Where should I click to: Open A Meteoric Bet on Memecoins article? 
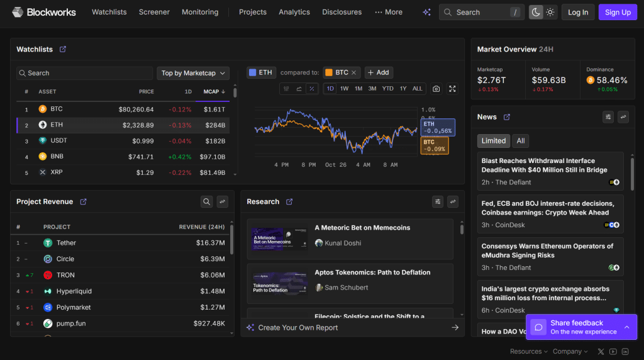point(350,239)
